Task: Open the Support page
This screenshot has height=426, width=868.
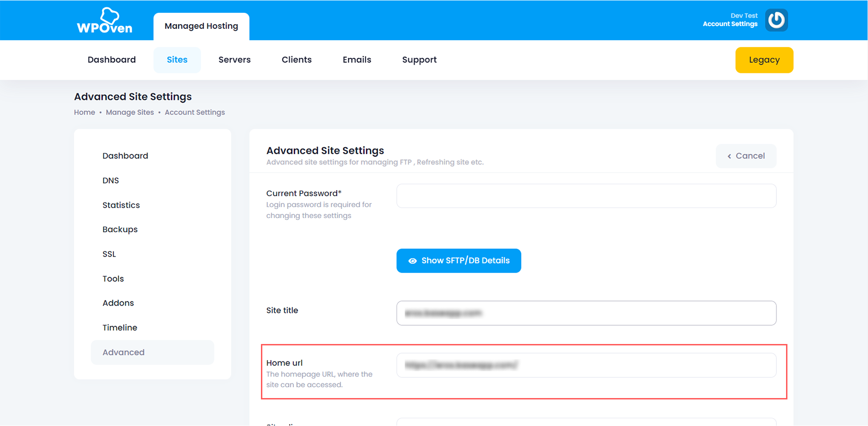Action: coord(419,60)
